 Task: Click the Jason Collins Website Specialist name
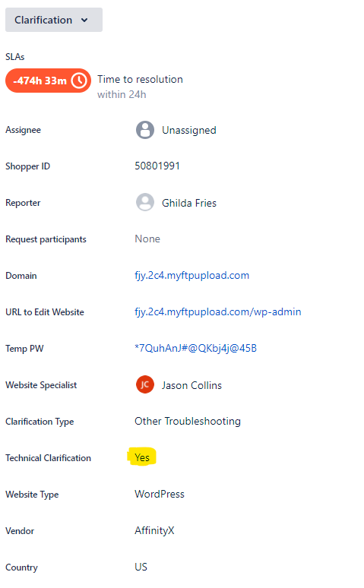tap(191, 385)
